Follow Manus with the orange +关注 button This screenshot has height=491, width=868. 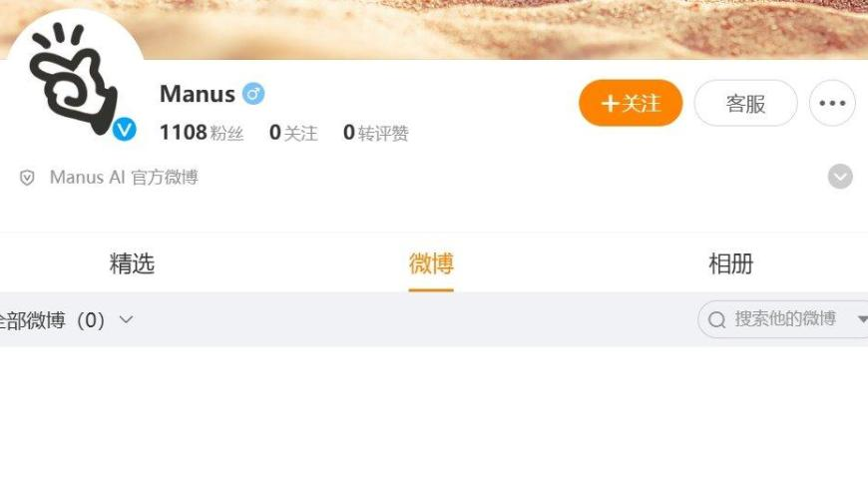(x=631, y=103)
